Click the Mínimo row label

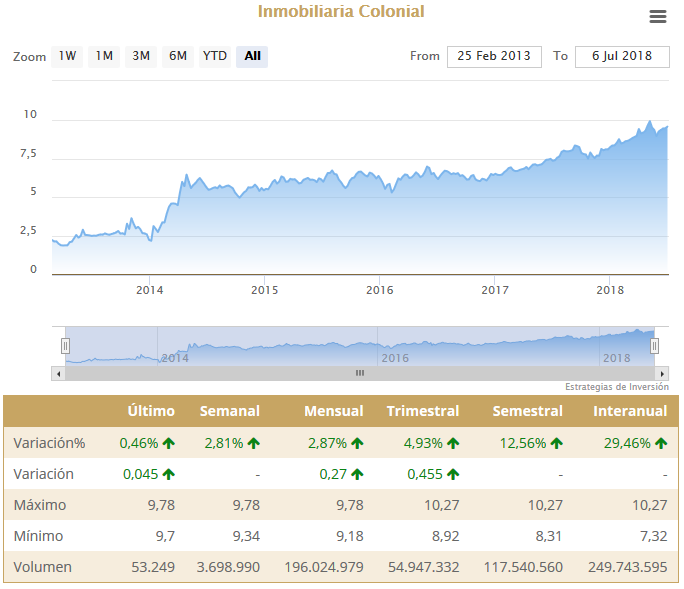click(38, 536)
